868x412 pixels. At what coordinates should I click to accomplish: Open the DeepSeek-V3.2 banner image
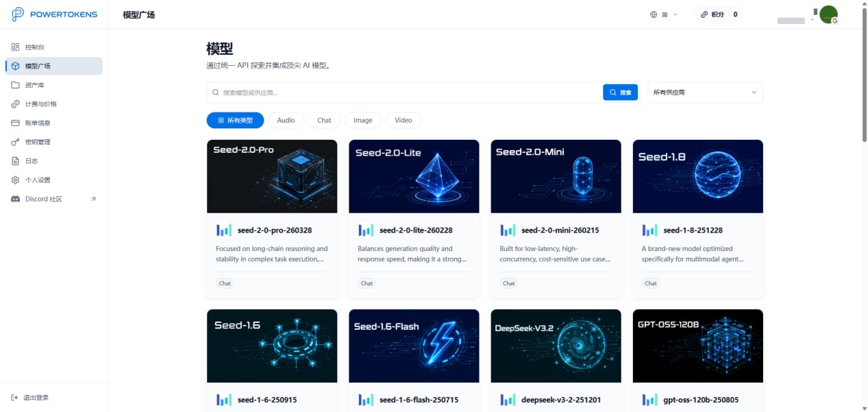(x=556, y=346)
